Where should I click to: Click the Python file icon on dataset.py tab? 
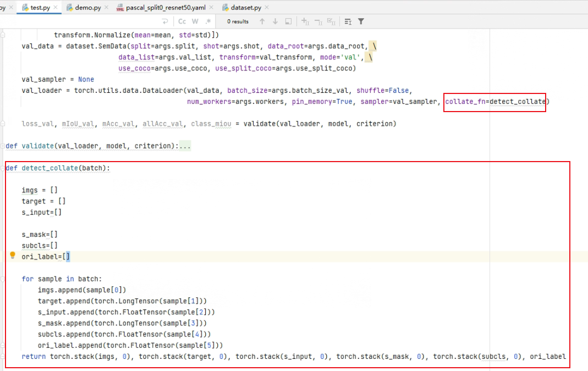(226, 8)
